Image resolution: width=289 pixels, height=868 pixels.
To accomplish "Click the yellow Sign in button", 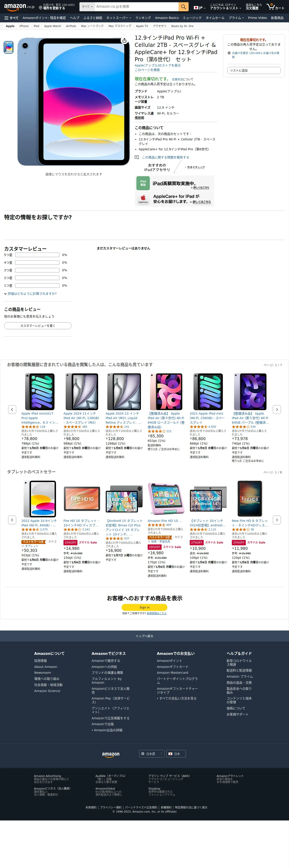I will coord(145,607).
